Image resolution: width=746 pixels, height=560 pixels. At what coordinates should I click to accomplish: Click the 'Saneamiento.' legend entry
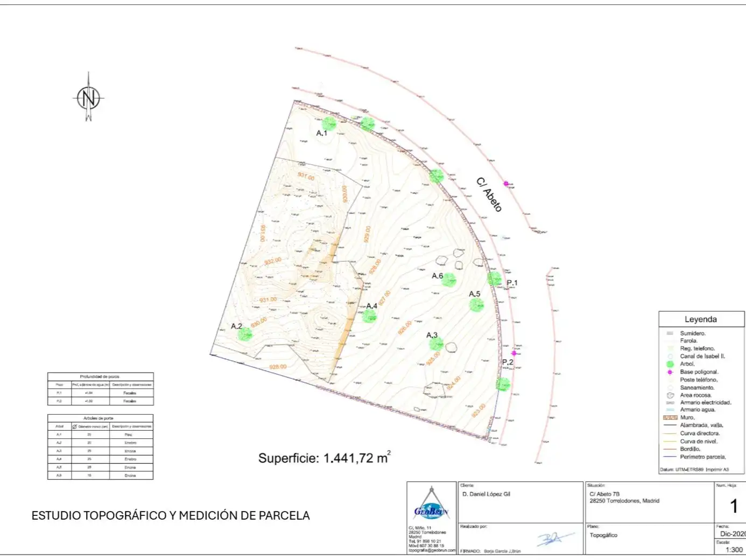point(697,388)
